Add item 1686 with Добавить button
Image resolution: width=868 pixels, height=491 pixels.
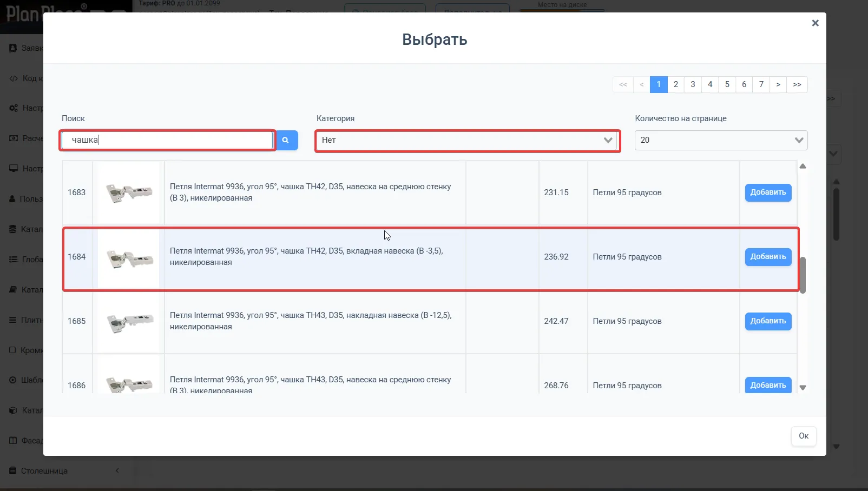click(x=768, y=384)
